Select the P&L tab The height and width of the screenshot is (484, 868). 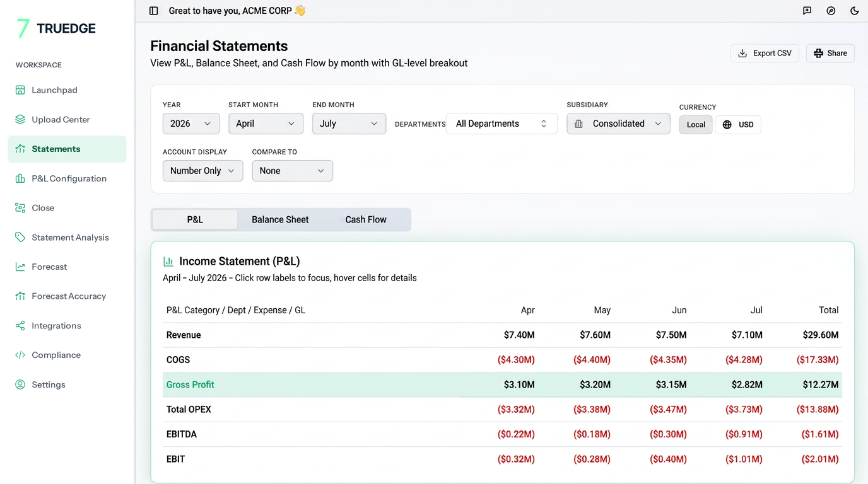[195, 219]
